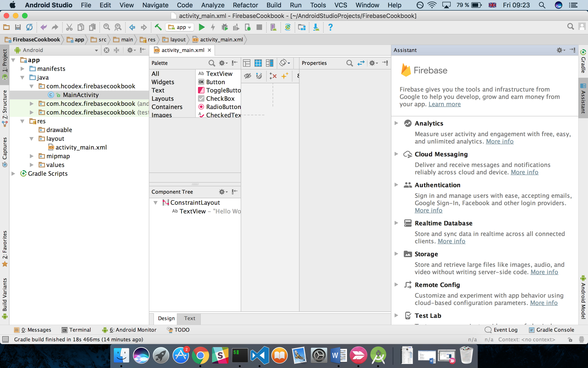The image size is (588, 368).
Task: Open macOS Spotlight search in menu bar
Action: [x=542, y=5]
